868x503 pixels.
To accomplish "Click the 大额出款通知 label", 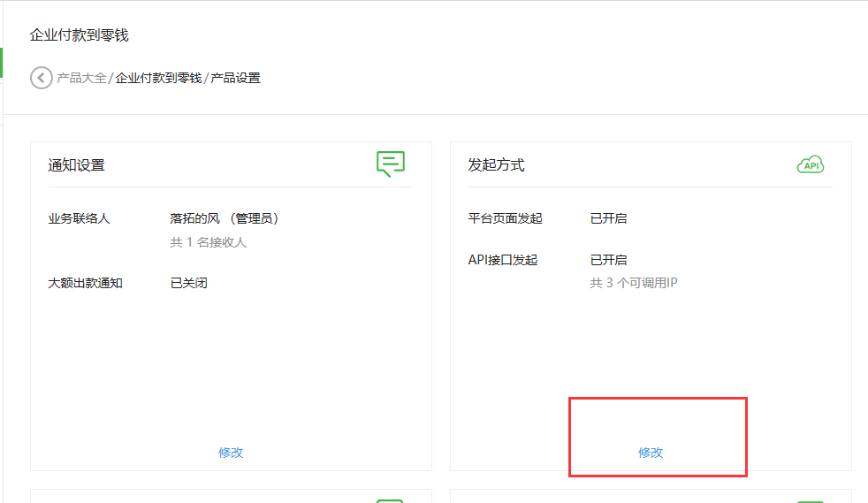I will pos(85,283).
